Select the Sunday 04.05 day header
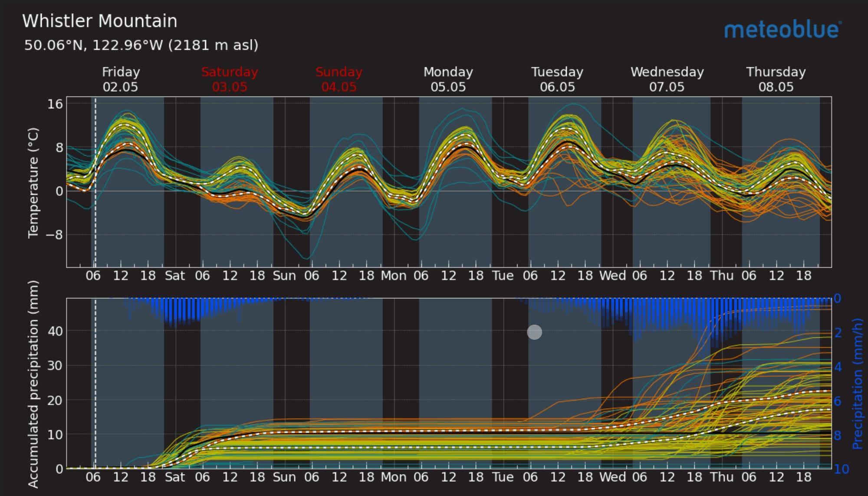This screenshot has height=496, width=868. (339, 79)
